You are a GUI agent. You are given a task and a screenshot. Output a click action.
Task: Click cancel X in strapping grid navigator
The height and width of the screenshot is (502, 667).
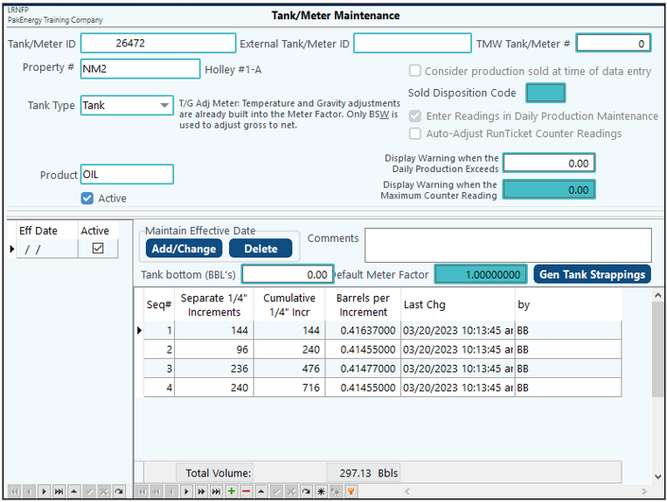point(291,491)
